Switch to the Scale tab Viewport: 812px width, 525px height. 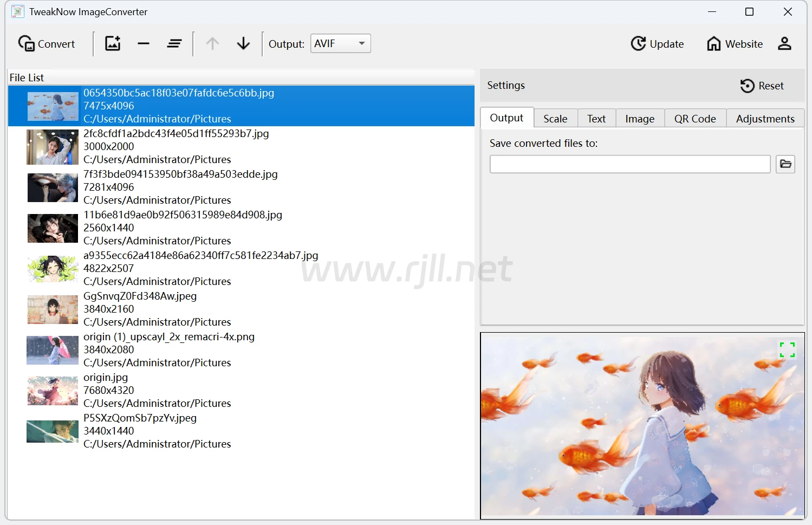[x=555, y=119]
